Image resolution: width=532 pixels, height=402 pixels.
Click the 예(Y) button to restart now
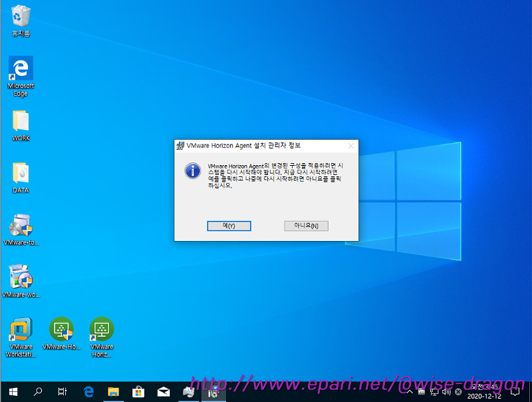tap(229, 226)
